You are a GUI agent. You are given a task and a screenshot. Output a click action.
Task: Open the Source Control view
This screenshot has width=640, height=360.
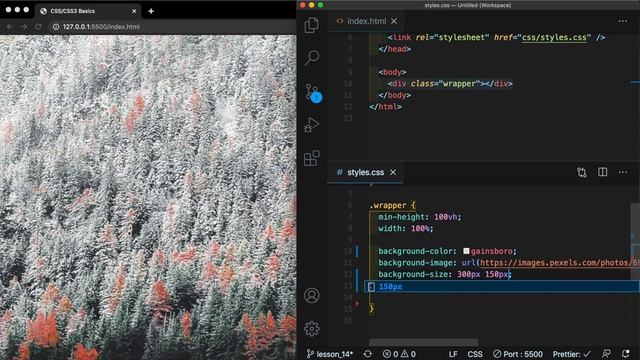(x=313, y=93)
